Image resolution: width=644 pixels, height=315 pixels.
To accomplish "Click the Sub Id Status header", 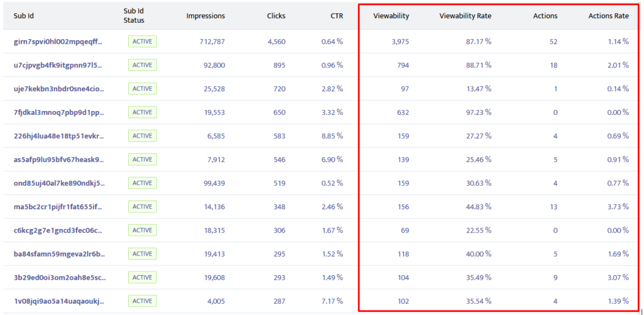I will pos(134,16).
